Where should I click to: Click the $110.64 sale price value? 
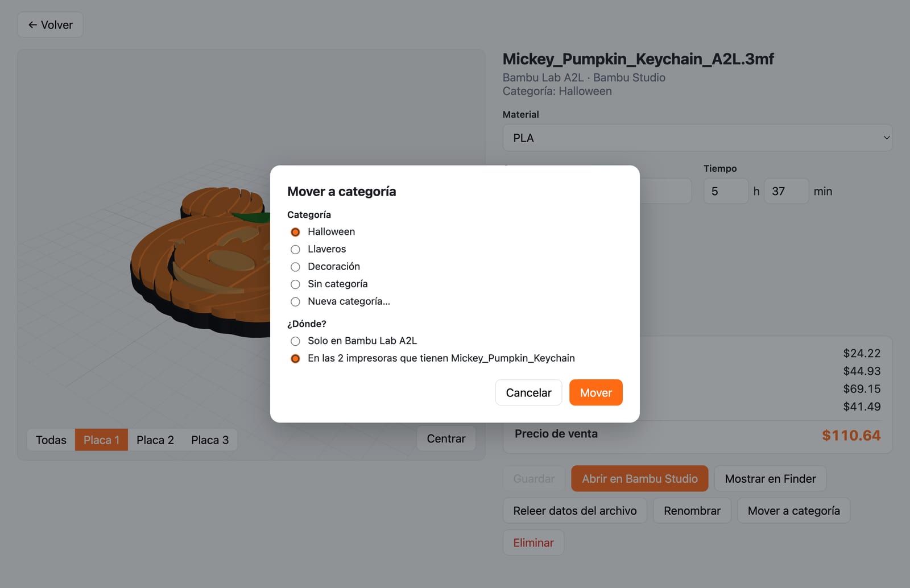(851, 436)
